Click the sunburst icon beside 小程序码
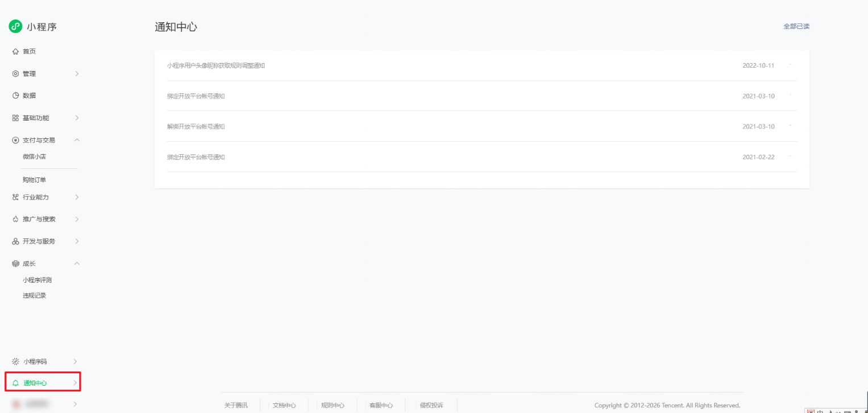 click(x=15, y=361)
